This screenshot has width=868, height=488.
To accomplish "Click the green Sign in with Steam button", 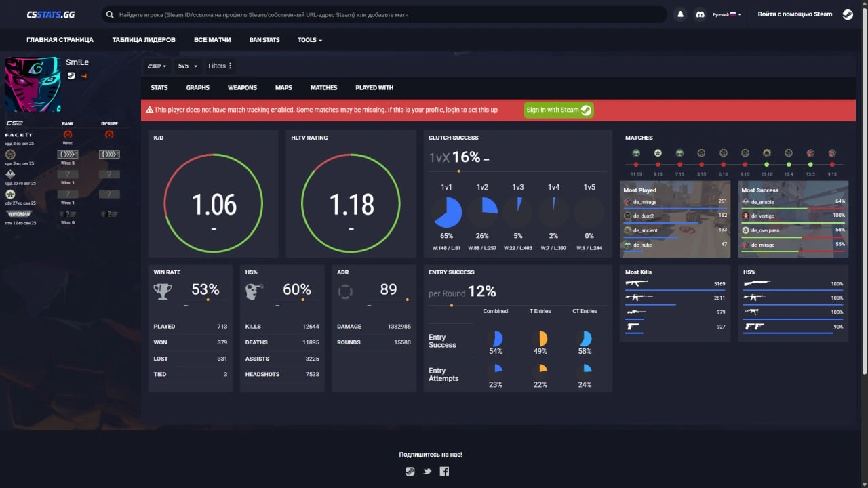I will [558, 110].
